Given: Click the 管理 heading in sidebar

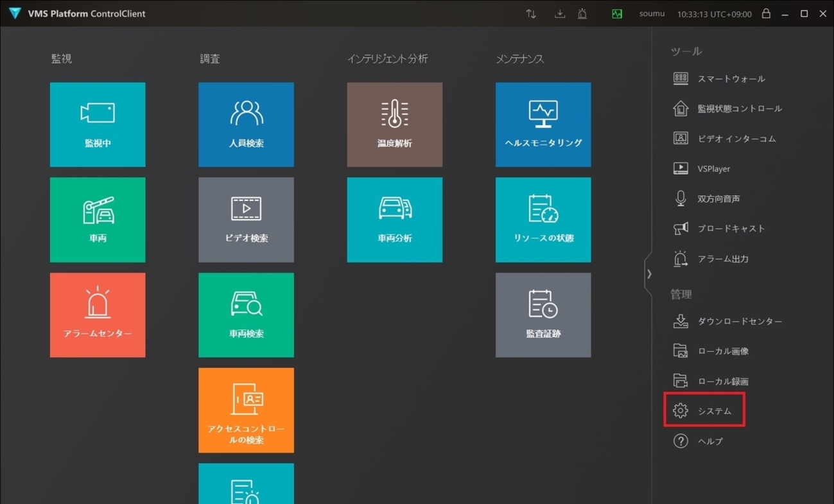Looking at the screenshot, I should (681, 294).
